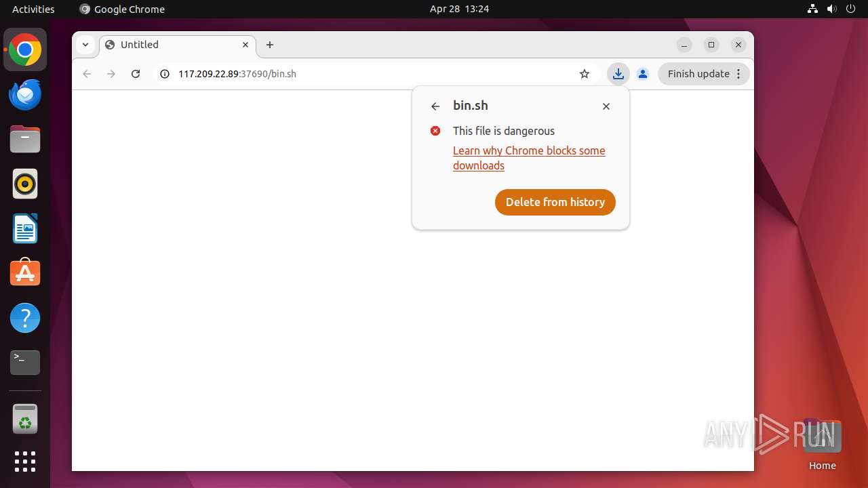Show all applications grid
868x488 pixels.
pos(25,462)
